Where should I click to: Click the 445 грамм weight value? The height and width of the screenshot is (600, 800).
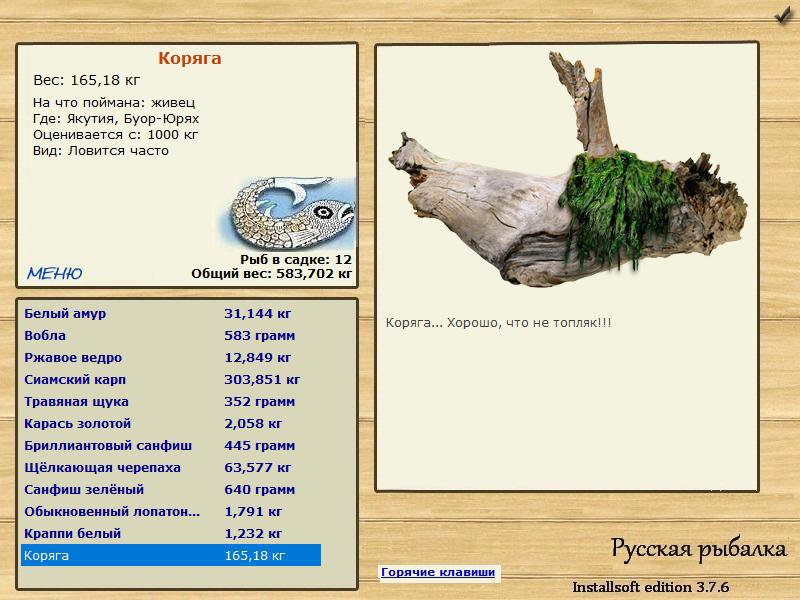click(x=260, y=445)
